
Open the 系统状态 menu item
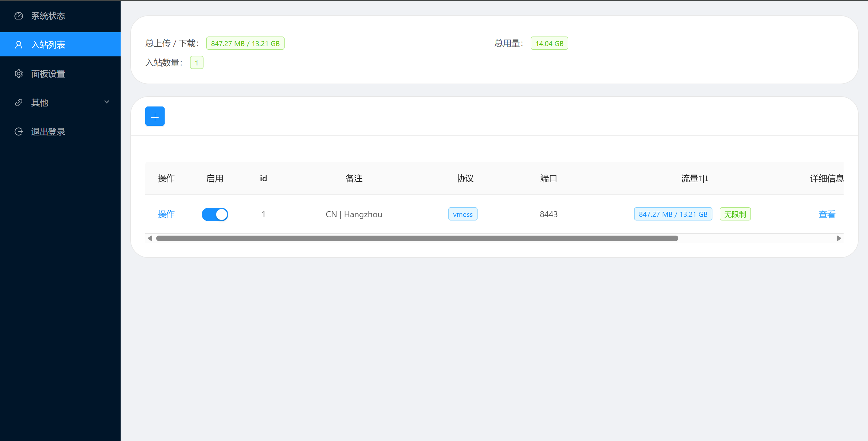(48, 16)
